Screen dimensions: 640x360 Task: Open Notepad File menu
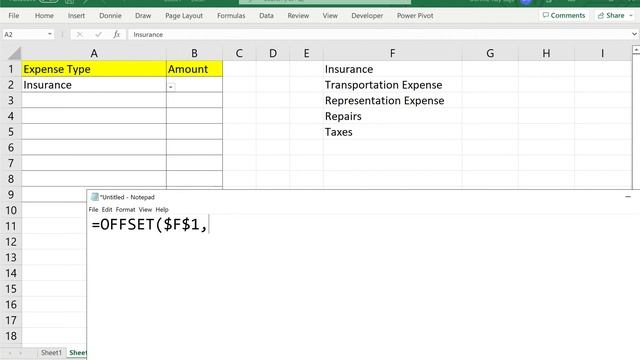point(93,209)
